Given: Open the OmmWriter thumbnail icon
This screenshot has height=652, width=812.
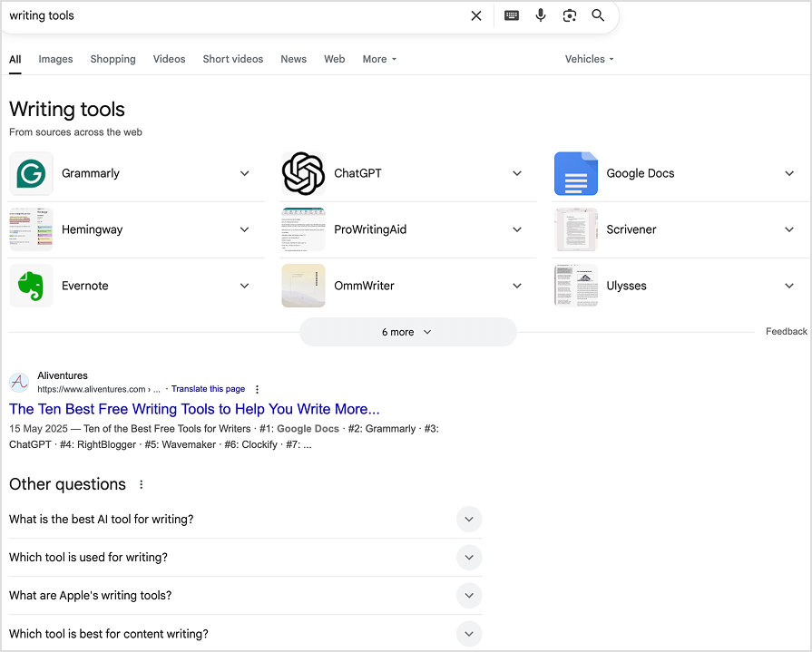Looking at the screenshot, I should pos(303,285).
